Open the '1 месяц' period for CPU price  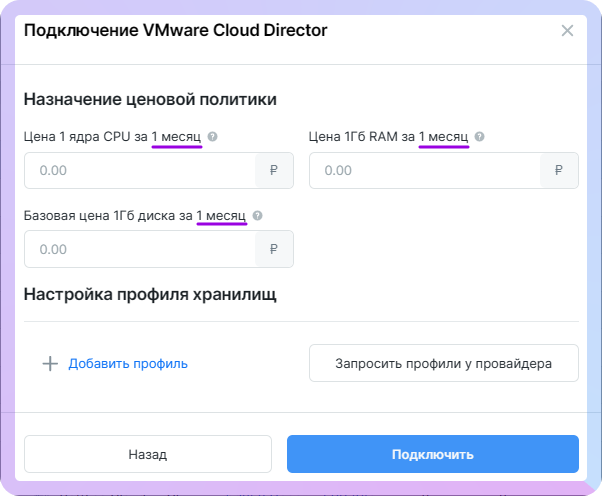tap(177, 137)
